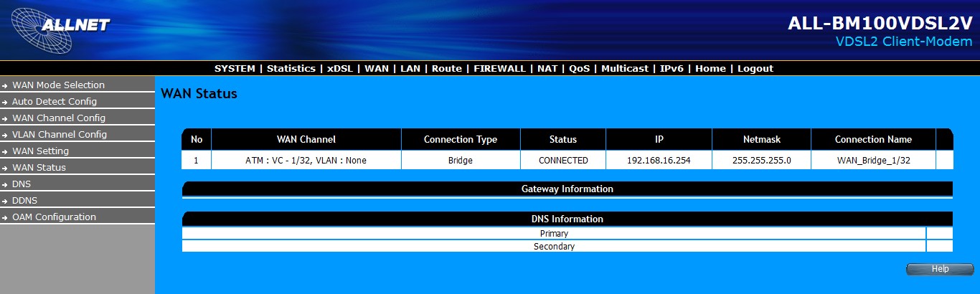The height and width of the screenshot is (294, 980).
Task: Click the ALLNET globe logo
Action: (60, 30)
